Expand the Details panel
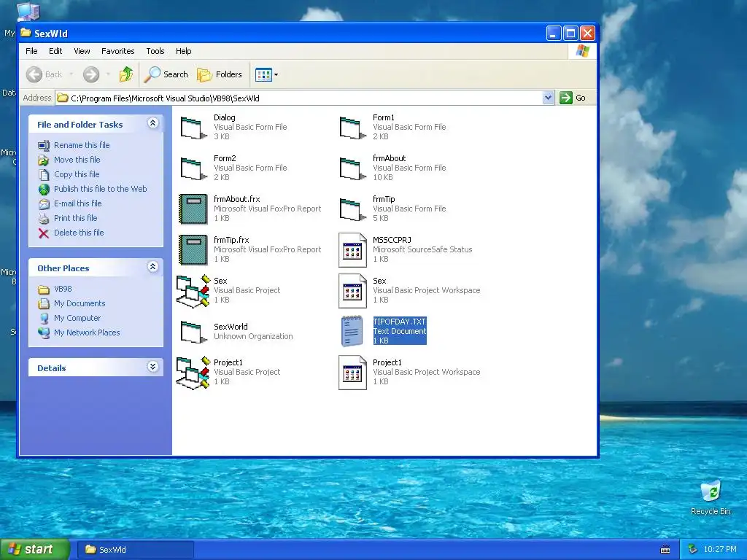Image resolution: width=747 pixels, height=560 pixels. pos(152,367)
